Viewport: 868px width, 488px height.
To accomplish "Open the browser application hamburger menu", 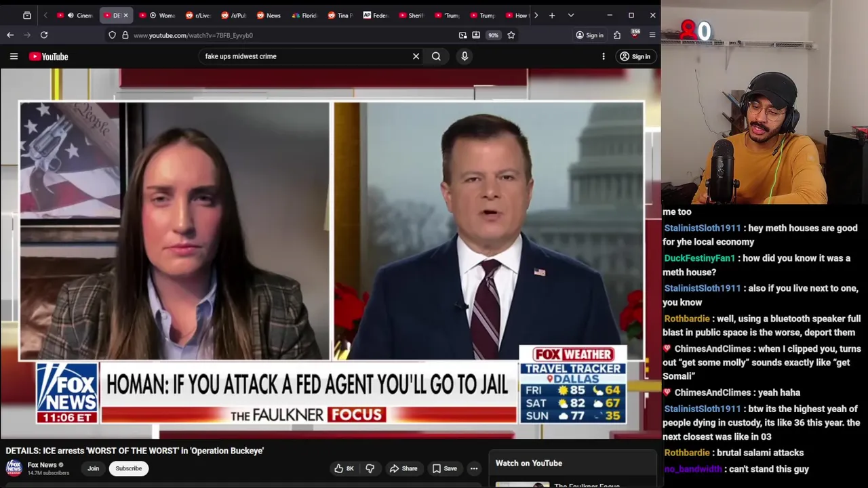I will [652, 35].
